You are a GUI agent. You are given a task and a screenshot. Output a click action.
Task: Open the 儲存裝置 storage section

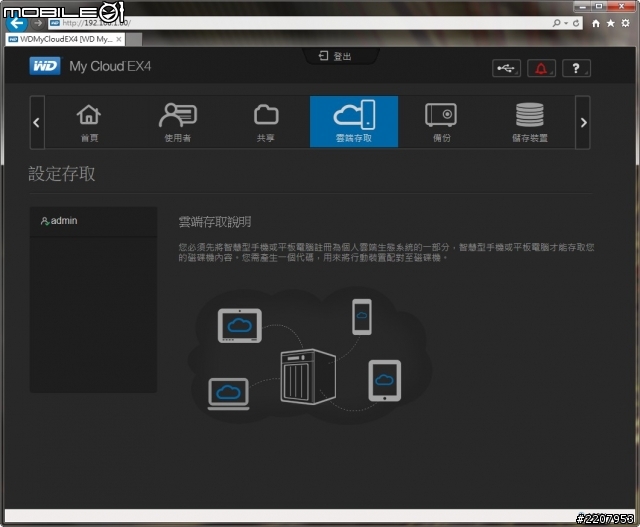tap(530, 122)
